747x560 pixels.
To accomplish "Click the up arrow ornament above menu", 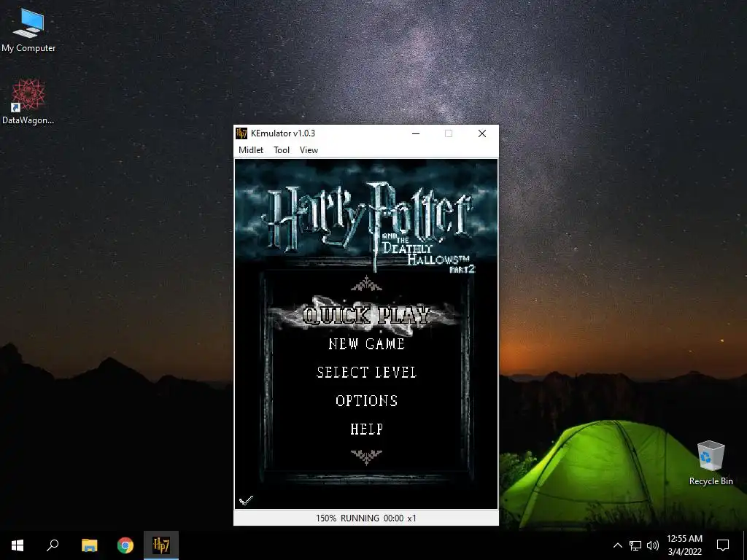I will coord(366,284).
